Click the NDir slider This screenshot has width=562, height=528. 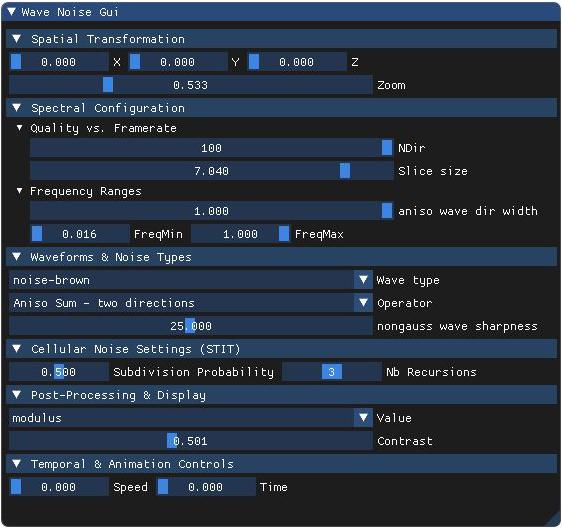point(211,148)
